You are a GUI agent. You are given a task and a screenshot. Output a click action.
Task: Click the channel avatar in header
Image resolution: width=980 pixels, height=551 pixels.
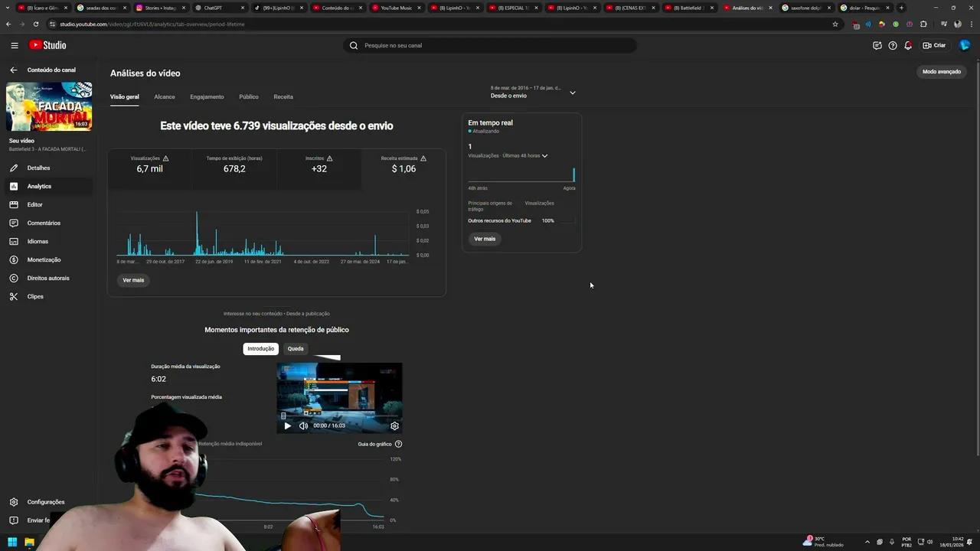(x=965, y=45)
